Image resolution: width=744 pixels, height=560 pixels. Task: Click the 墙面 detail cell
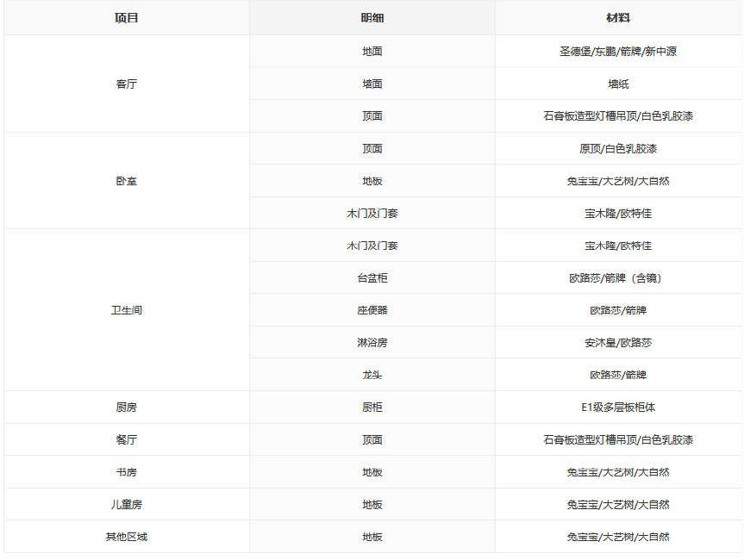point(372,84)
